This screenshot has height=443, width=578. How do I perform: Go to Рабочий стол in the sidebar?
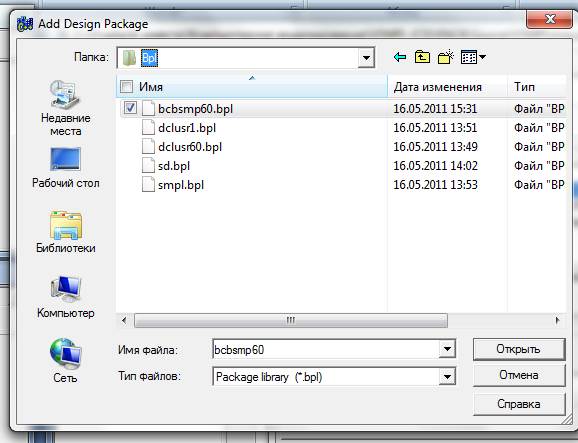click(66, 168)
